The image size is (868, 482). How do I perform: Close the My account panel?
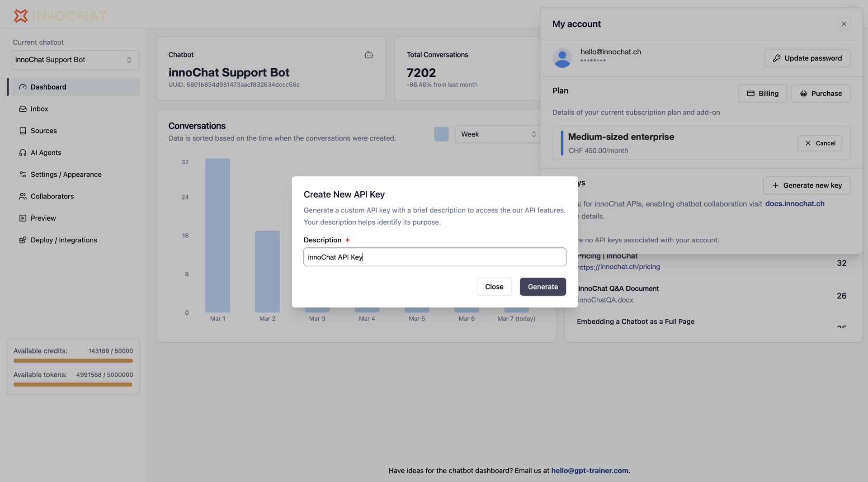pyautogui.click(x=844, y=24)
